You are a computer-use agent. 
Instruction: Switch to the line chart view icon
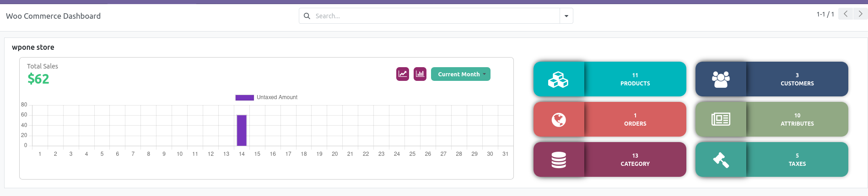tap(403, 74)
